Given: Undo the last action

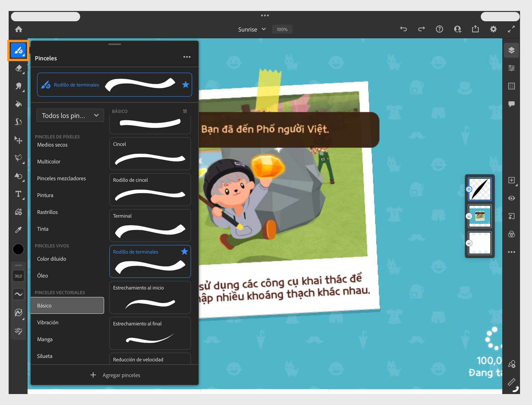Looking at the screenshot, I should point(403,29).
